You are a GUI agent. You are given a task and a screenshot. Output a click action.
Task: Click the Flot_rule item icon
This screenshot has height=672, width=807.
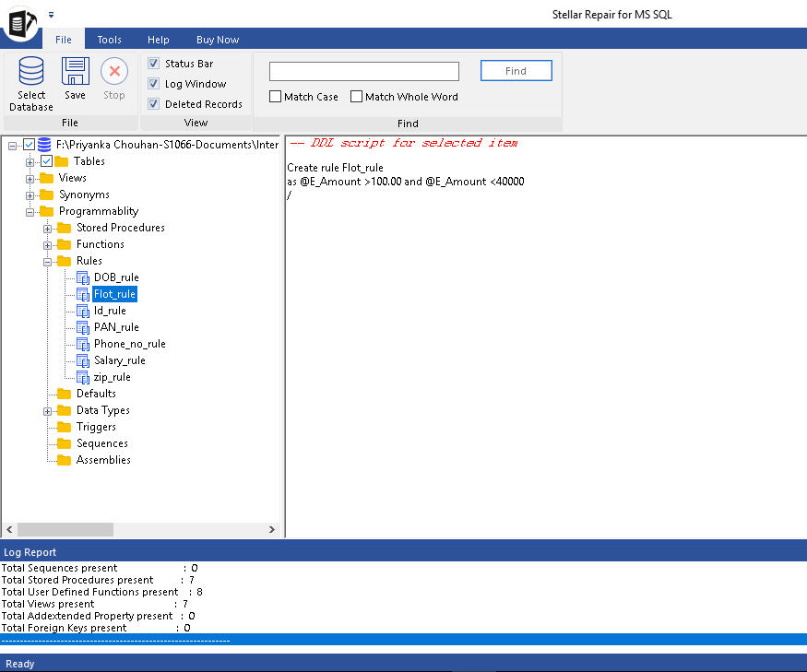pos(83,294)
